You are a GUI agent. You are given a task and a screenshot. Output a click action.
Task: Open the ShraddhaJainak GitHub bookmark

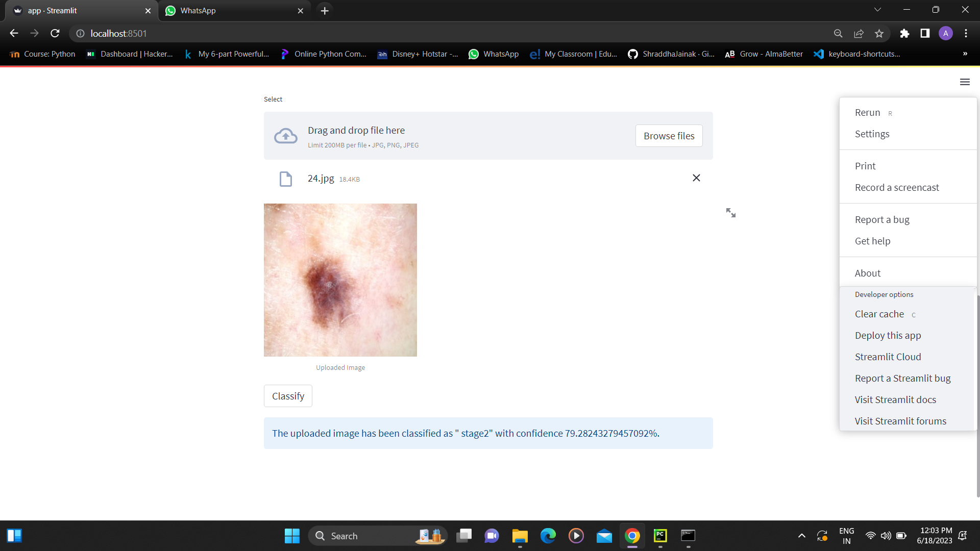671,54
